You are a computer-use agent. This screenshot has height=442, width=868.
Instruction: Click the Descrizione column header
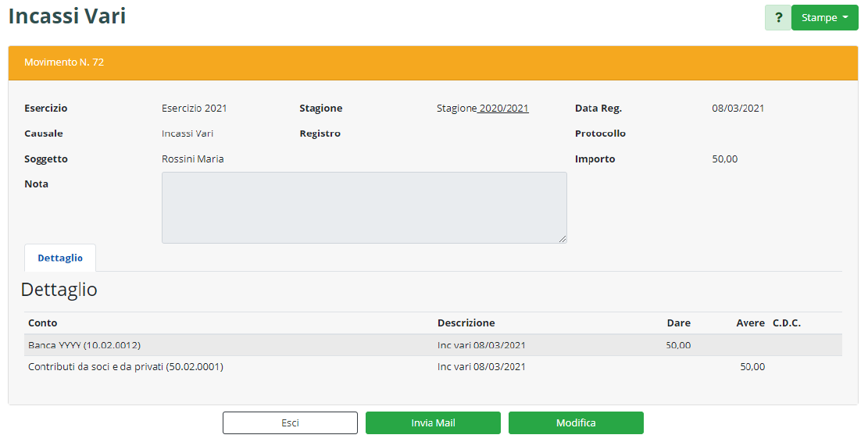(x=466, y=323)
